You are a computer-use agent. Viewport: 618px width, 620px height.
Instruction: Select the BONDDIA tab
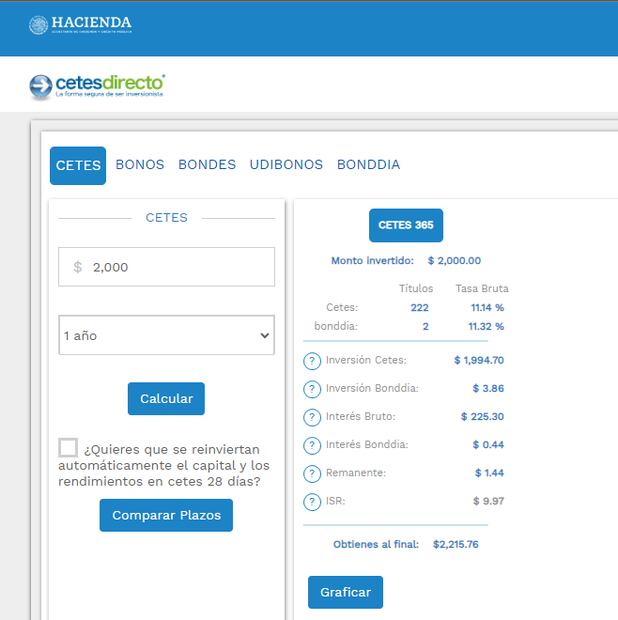pyautogui.click(x=368, y=165)
